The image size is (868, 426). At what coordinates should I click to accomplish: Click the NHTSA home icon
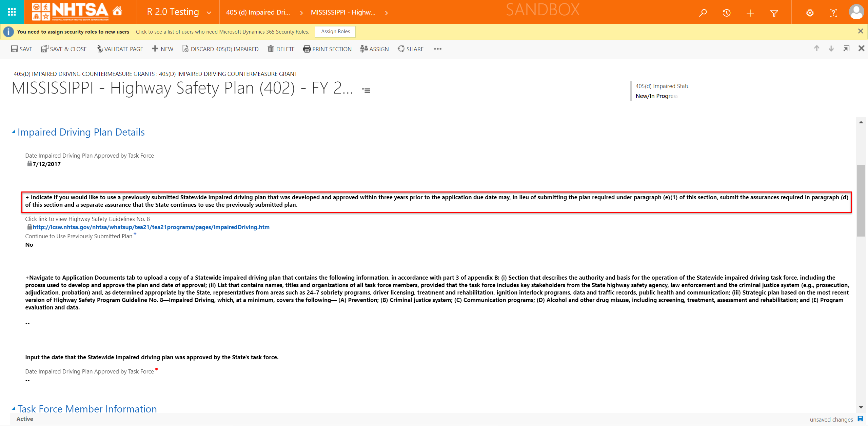click(117, 11)
